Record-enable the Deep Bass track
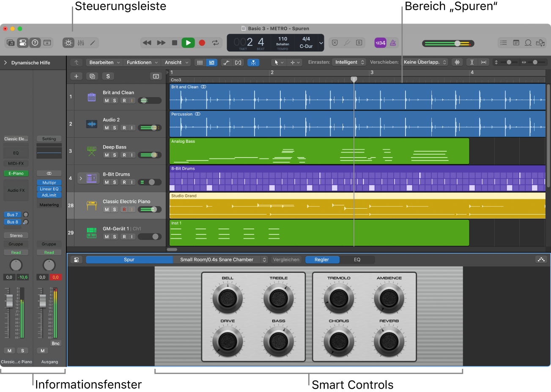This screenshot has width=551, height=392. (x=124, y=155)
